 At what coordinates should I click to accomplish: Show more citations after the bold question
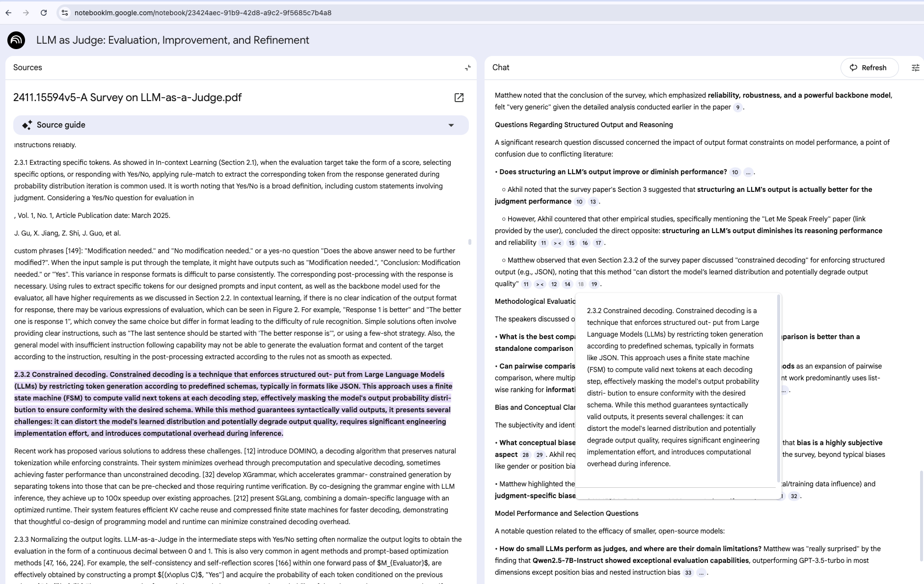click(x=748, y=172)
